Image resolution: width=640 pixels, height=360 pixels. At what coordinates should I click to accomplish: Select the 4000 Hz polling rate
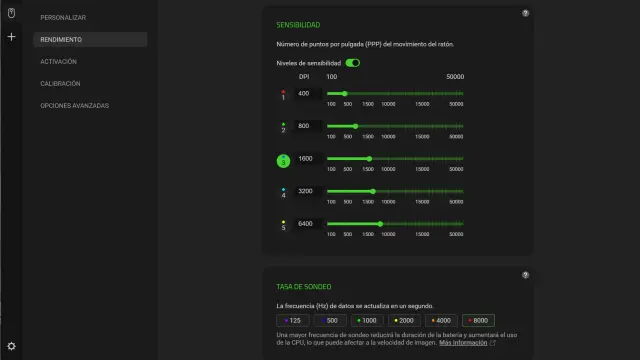point(441,320)
